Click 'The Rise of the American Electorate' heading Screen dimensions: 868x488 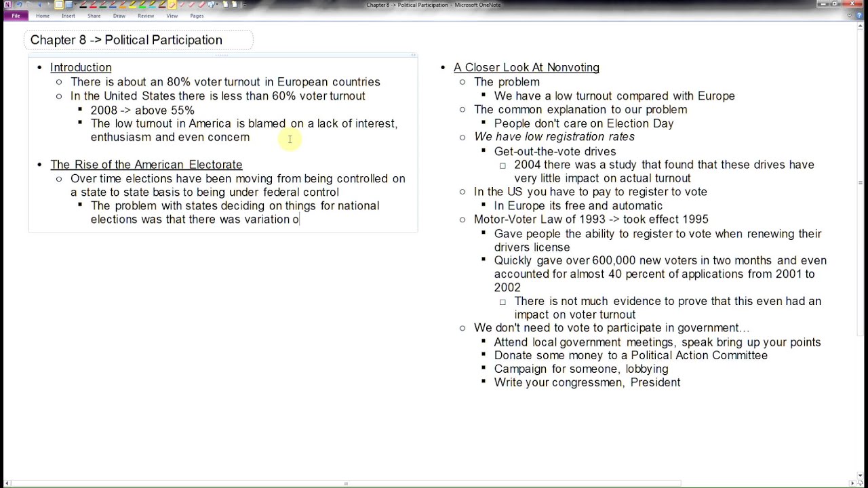146,165
